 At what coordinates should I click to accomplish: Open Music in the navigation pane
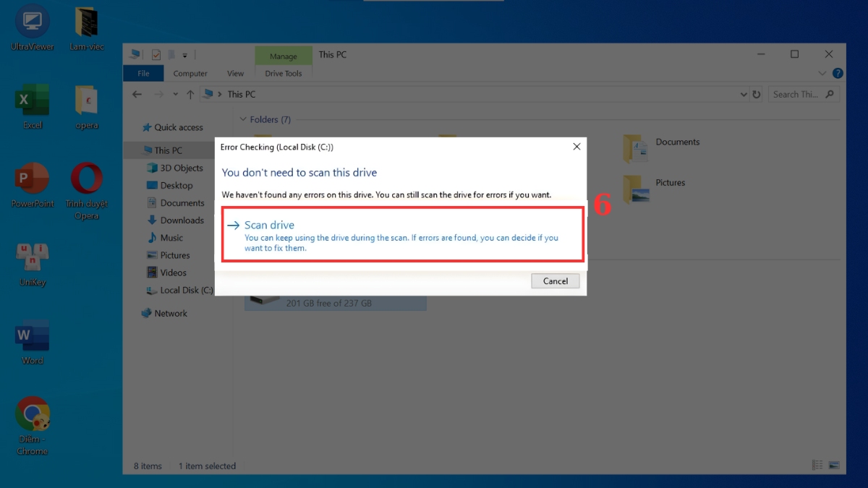point(165,237)
